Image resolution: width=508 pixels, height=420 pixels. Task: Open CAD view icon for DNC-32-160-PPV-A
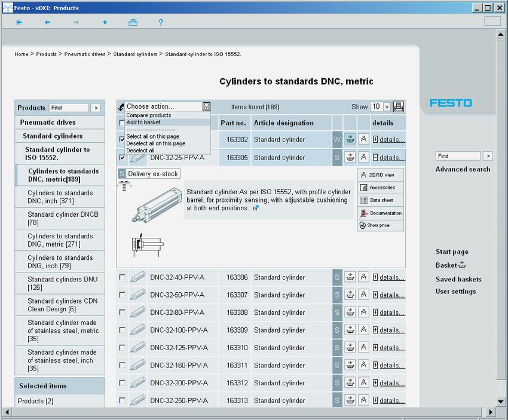coord(363,365)
